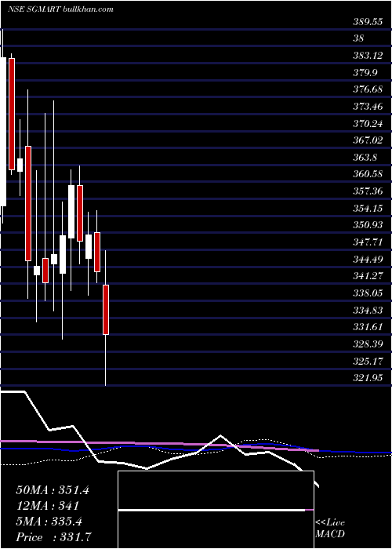Screen dimensions: 392x549
Task: Click the 341.27 price label
Action: [x=368, y=276]
